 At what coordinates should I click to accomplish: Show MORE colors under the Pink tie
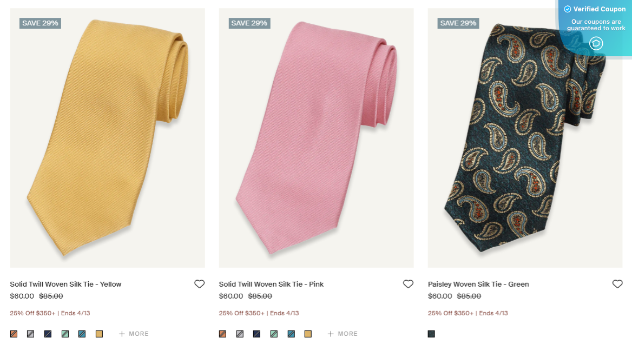click(343, 334)
